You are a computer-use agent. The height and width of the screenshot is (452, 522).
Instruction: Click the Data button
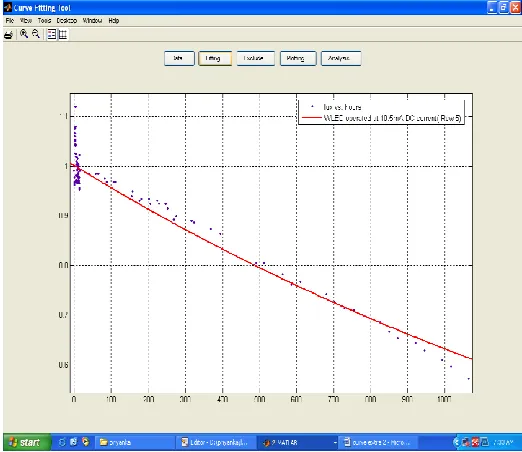179,58
